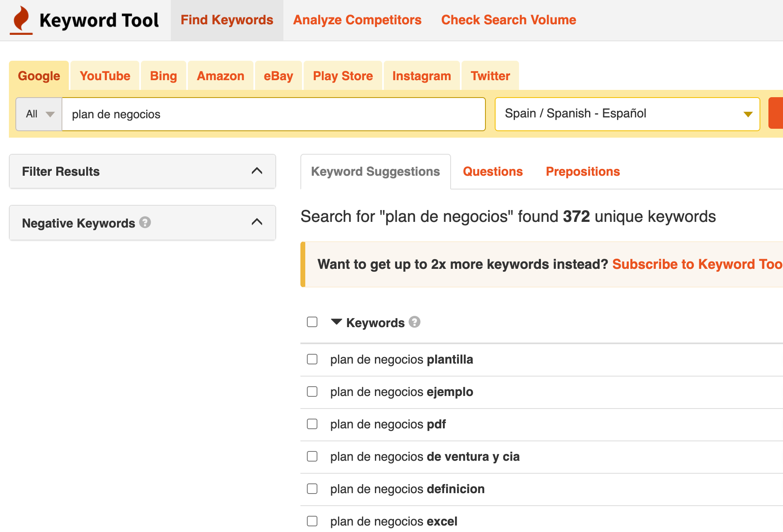Click 'plan de negocios de ventura y cia' text
The image size is (783, 532).
coord(425,457)
